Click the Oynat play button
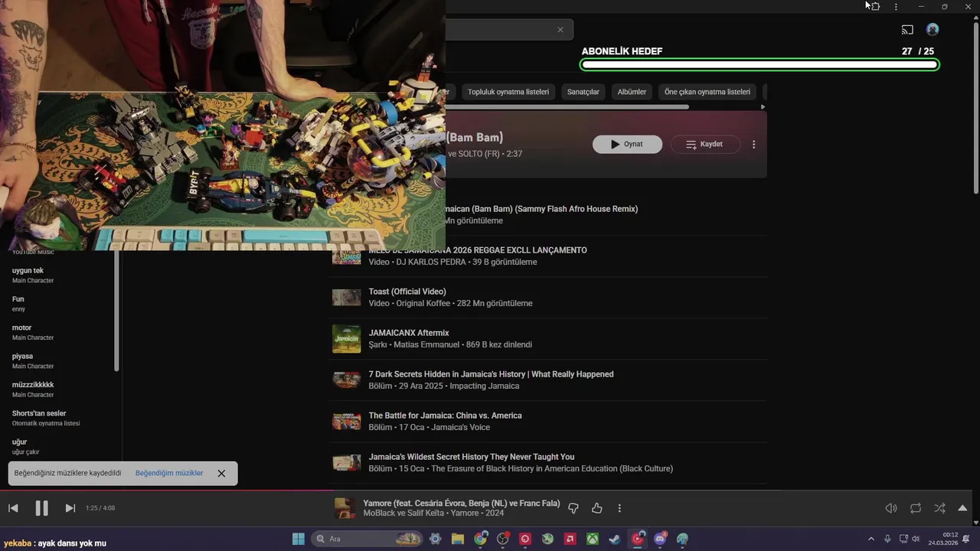 627,144
